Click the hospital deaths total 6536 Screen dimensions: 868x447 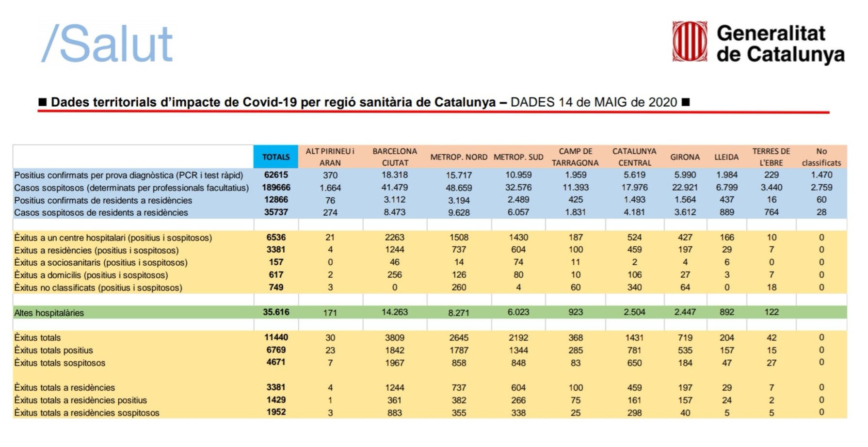pyautogui.click(x=276, y=237)
